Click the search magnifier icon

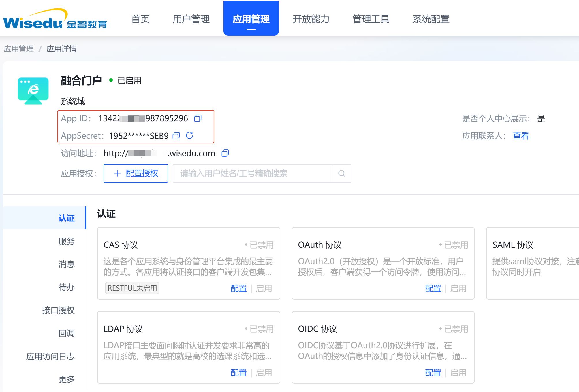342,173
